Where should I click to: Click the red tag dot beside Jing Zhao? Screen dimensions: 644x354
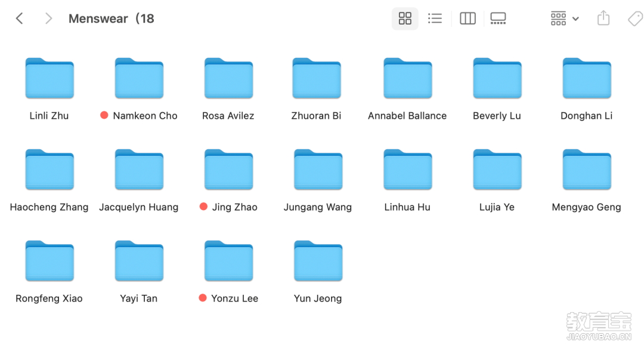[x=203, y=207]
